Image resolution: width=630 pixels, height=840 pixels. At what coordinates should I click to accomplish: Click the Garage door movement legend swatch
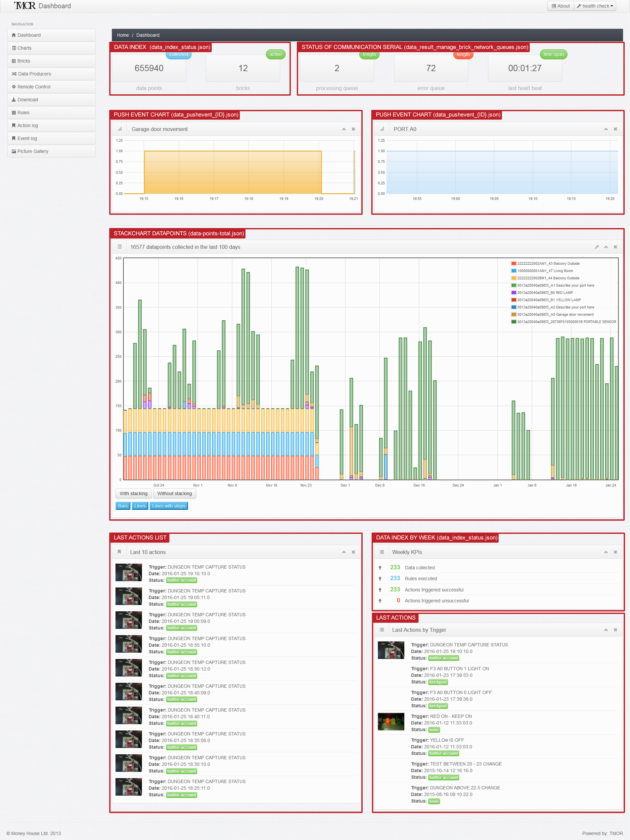tap(514, 314)
